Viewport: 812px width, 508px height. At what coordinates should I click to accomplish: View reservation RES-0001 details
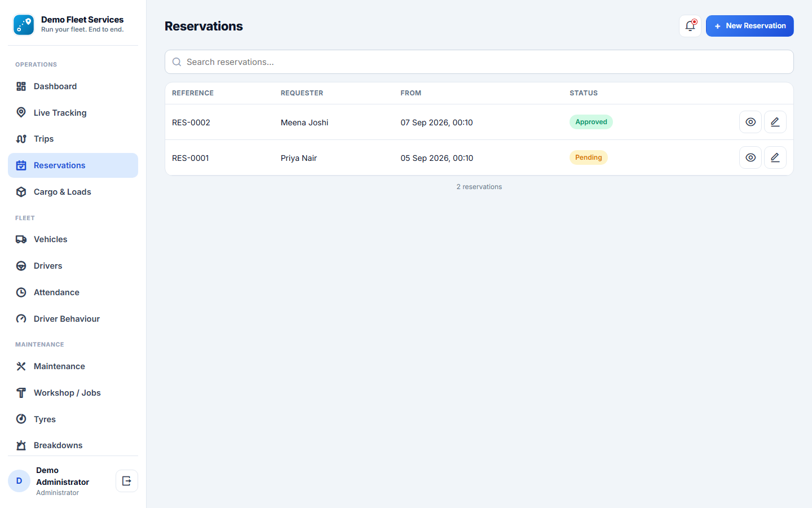(x=751, y=157)
